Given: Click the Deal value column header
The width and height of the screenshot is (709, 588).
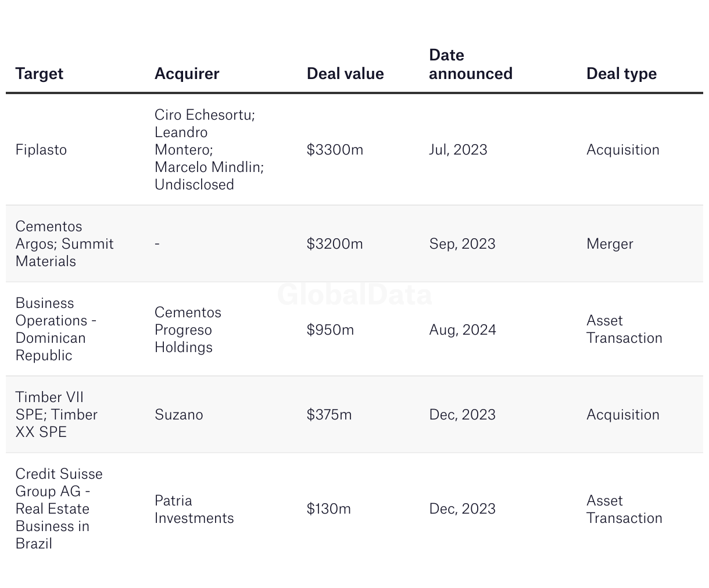Looking at the screenshot, I should point(345,74).
